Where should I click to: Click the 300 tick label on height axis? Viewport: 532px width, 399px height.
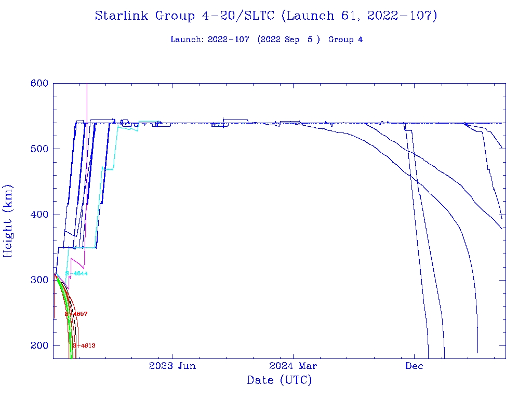[39, 280]
